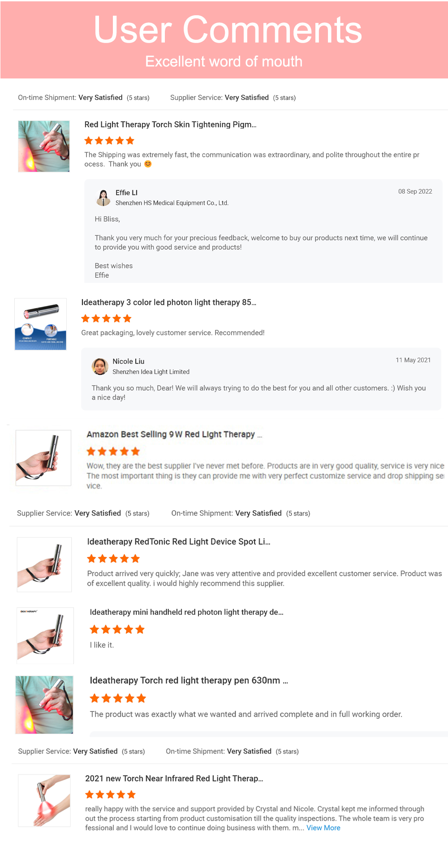The height and width of the screenshot is (868, 448).
Task: Click the smiley emoji after 'Thank you'
Action: click(148, 164)
